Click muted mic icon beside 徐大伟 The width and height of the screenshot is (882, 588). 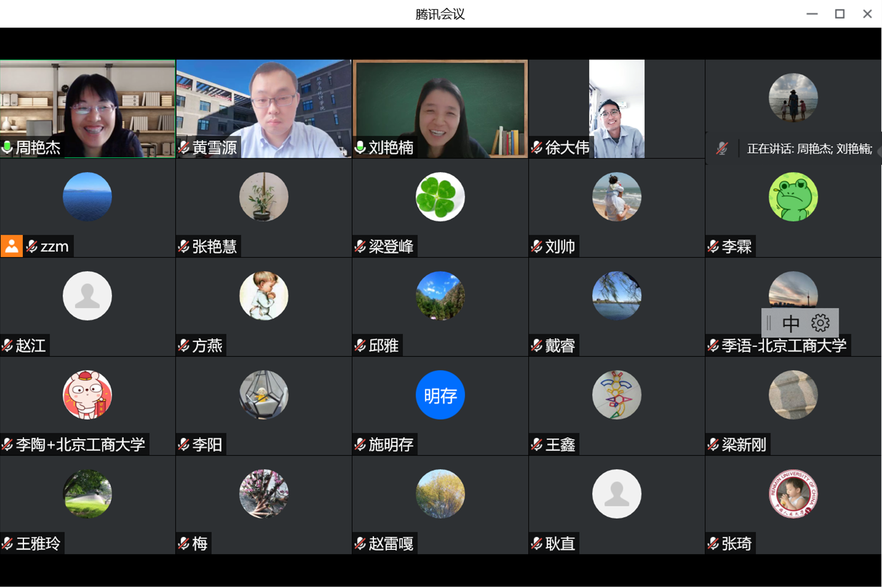tap(537, 148)
